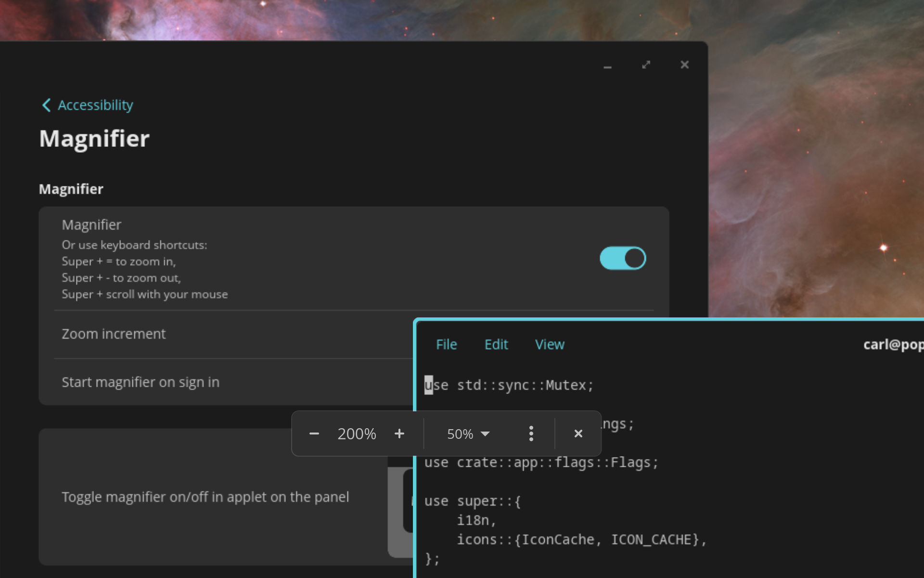Open the File menu in the editor
Viewport: 924px width, 578px height.
pyautogui.click(x=446, y=344)
